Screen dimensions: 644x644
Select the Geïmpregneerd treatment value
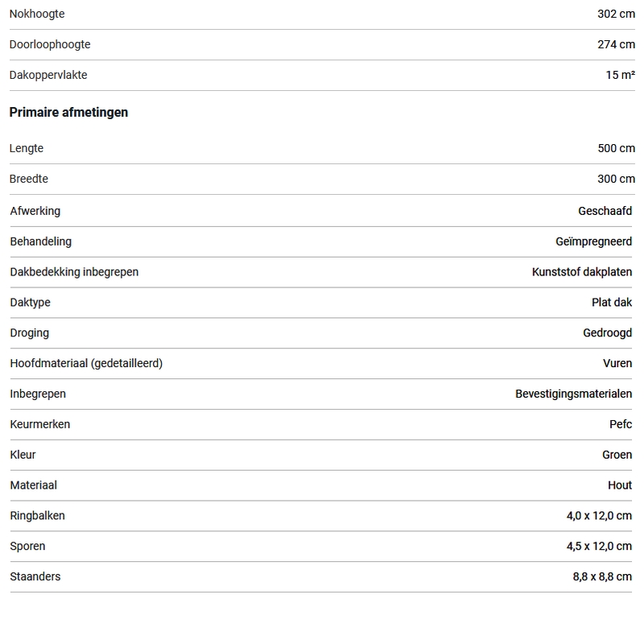[593, 242]
